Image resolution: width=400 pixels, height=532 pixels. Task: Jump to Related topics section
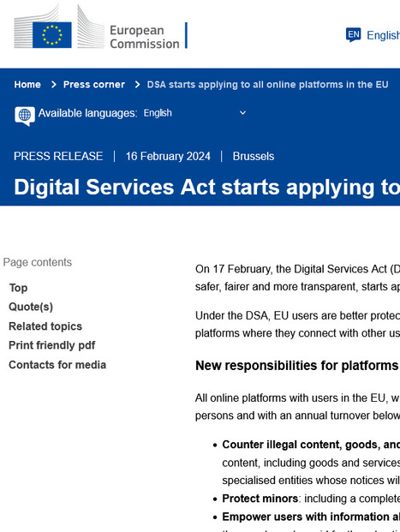(x=45, y=326)
